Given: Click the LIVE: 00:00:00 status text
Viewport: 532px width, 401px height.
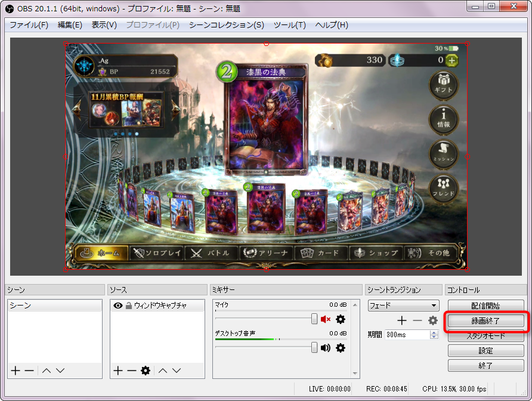Looking at the screenshot, I should 329,389.
